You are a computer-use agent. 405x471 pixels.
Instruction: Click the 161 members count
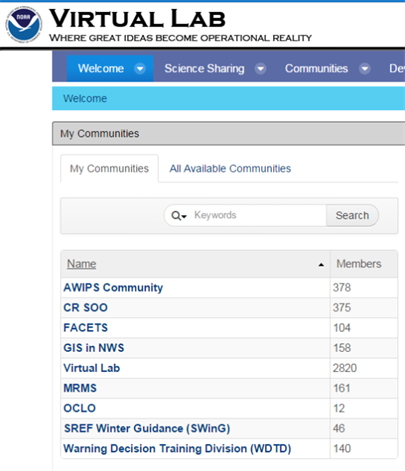tap(342, 388)
